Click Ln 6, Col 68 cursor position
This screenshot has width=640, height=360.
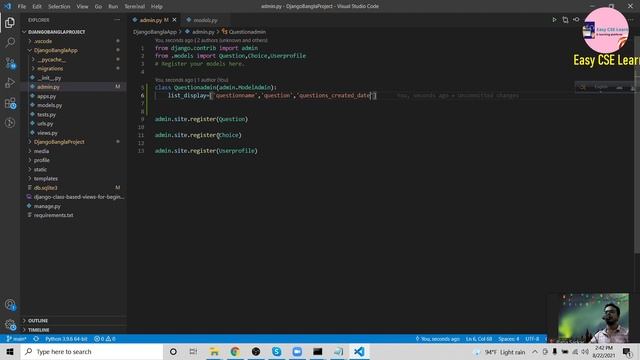click(479, 339)
